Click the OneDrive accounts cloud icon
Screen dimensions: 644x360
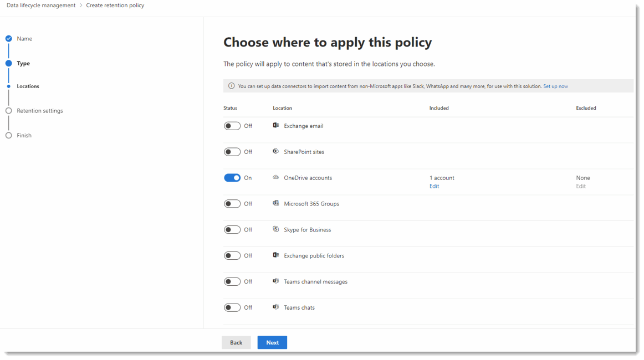tap(276, 177)
